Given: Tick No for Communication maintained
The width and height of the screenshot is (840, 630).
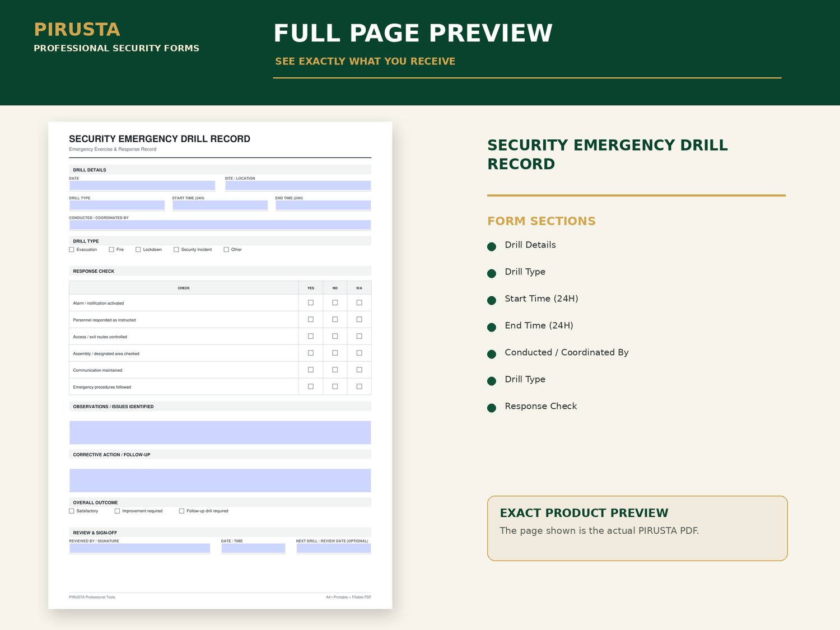Looking at the screenshot, I should click(335, 370).
